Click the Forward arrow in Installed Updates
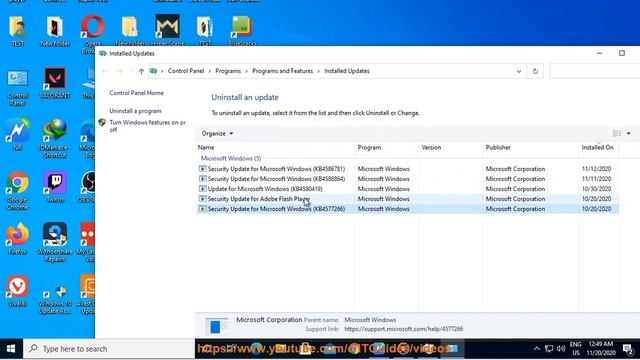The image size is (640, 360). [x=119, y=71]
